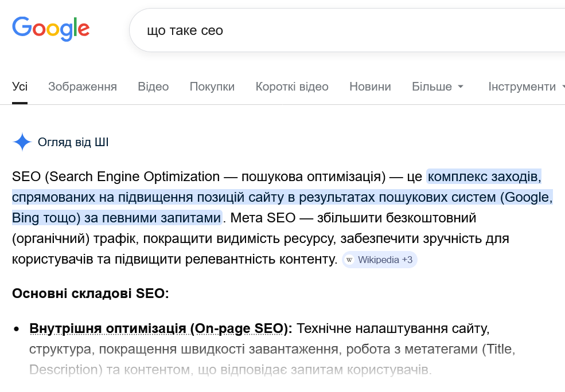Expand the chevron next to "Більше"

tap(461, 87)
